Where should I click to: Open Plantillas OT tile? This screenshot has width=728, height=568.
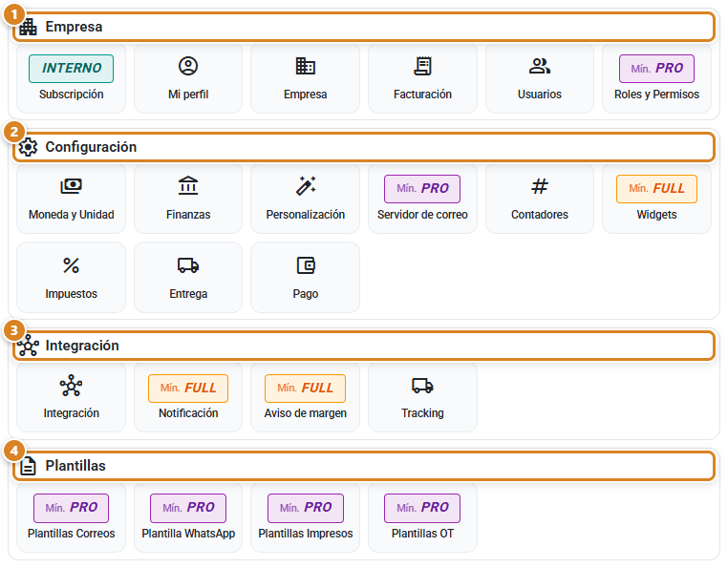(x=422, y=517)
